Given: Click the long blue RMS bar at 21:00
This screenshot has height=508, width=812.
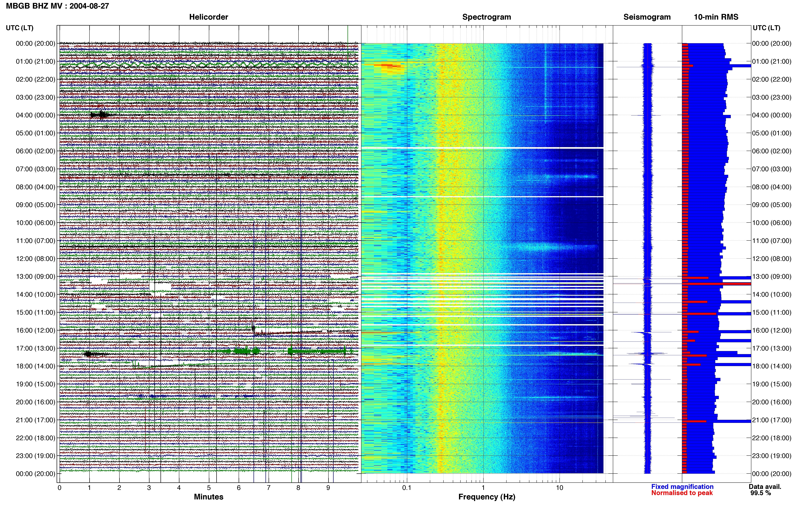Looking at the screenshot, I should point(717,421).
